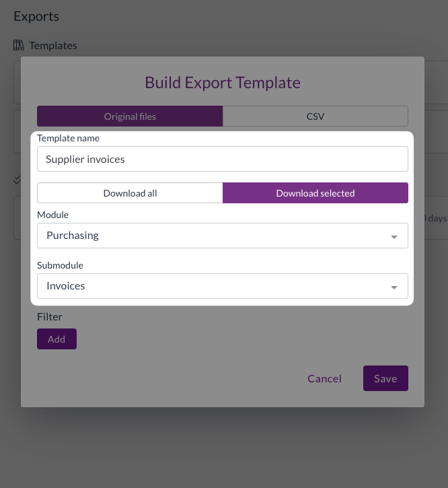The image size is (448, 488).
Task: Click the Template name label
Action: 68,138
